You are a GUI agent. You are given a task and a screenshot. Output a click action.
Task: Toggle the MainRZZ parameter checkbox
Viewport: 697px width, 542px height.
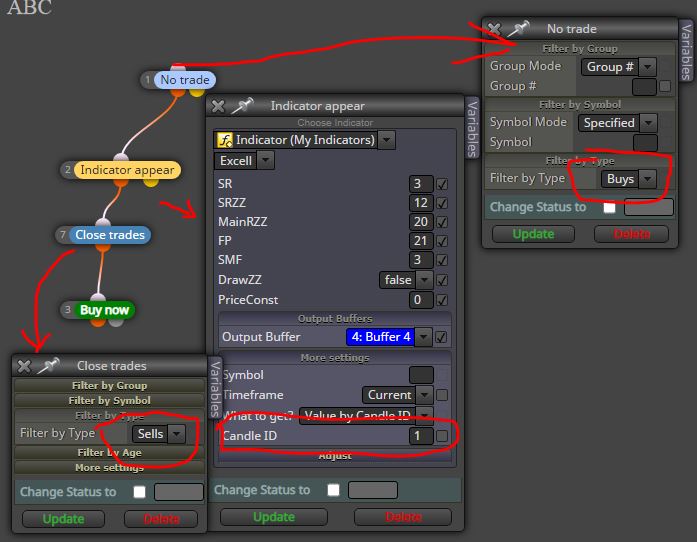click(x=442, y=222)
